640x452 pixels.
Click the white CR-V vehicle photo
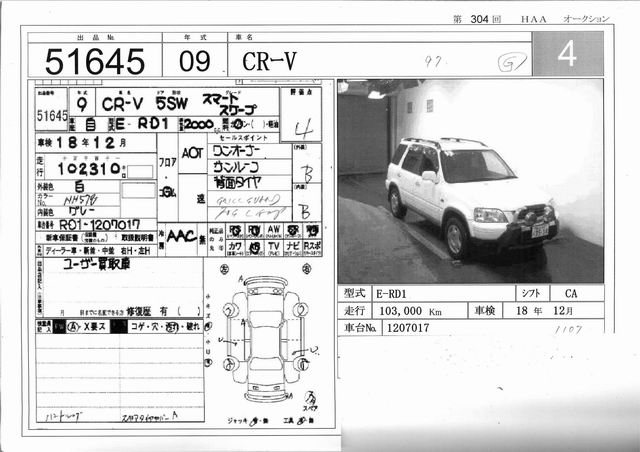pyautogui.click(x=470, y=181)
